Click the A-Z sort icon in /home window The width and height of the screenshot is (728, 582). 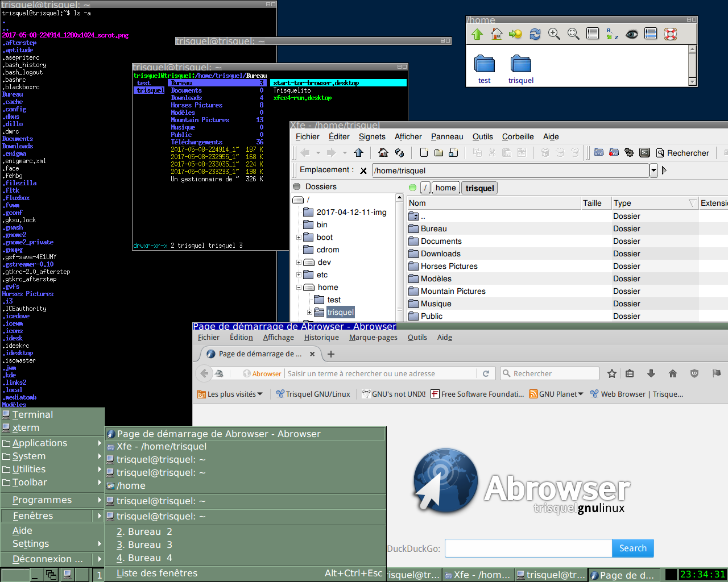coord(612,34)
